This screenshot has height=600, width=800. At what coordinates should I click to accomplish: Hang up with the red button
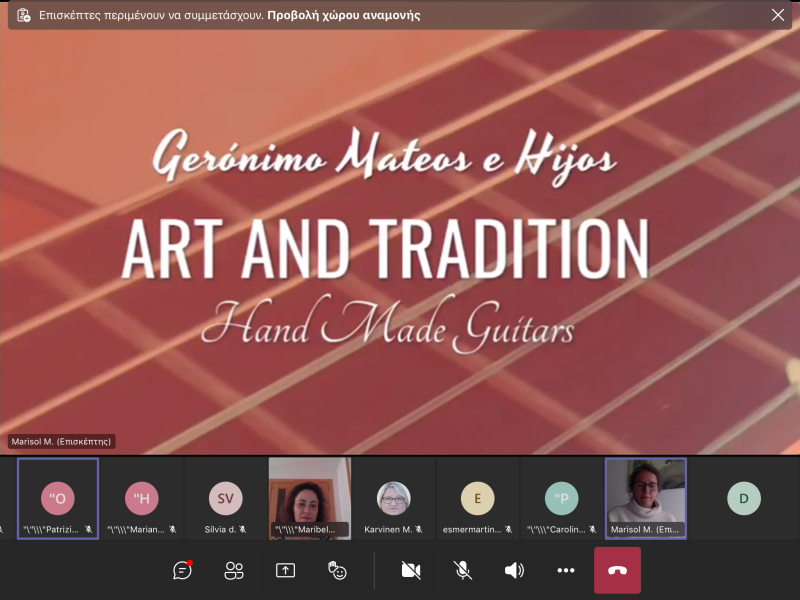[617, 570]
